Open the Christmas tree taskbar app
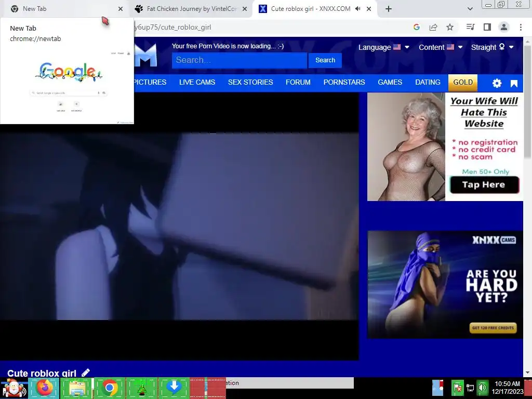The image size is (532, 399). [142, 388]
